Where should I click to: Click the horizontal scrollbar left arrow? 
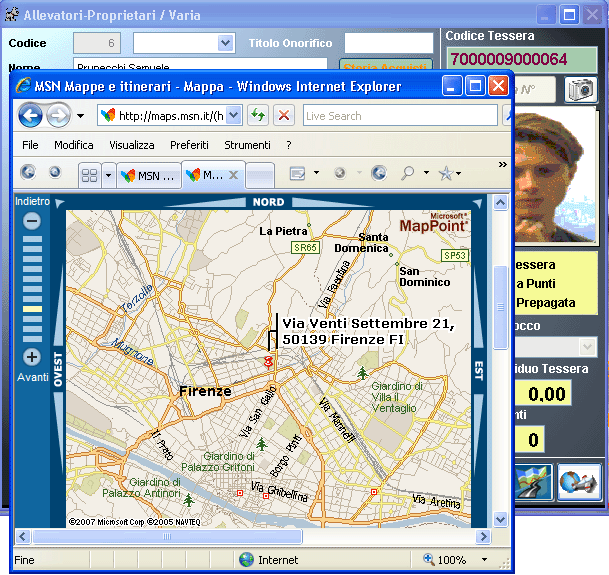tap(23, 537)
